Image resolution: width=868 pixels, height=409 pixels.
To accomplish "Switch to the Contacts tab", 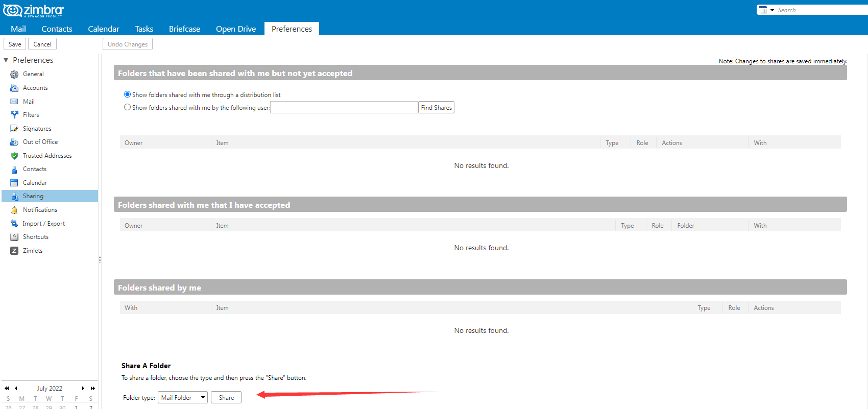I will (57, 29).
